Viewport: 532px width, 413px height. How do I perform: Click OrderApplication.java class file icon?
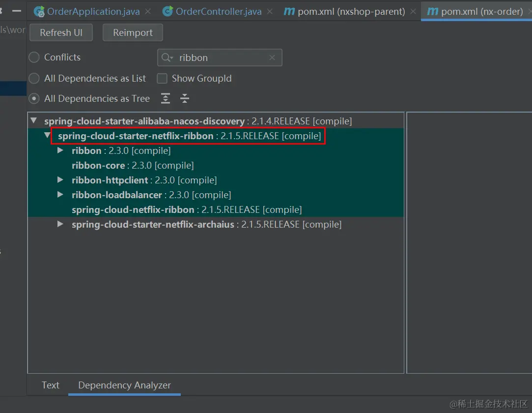click(x=39, y=11)
